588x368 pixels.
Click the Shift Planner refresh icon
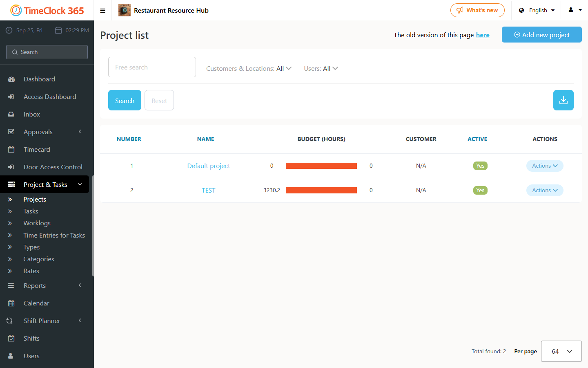pos(10,321)
